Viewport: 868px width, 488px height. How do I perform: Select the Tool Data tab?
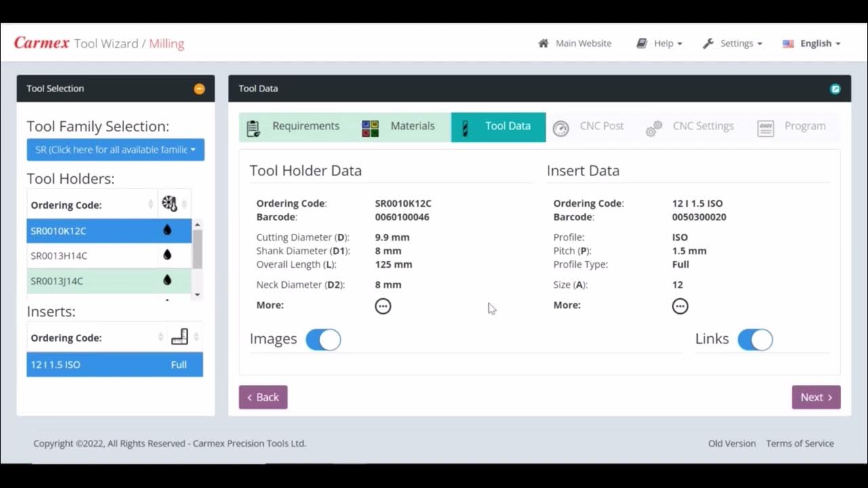coord(498,127)
